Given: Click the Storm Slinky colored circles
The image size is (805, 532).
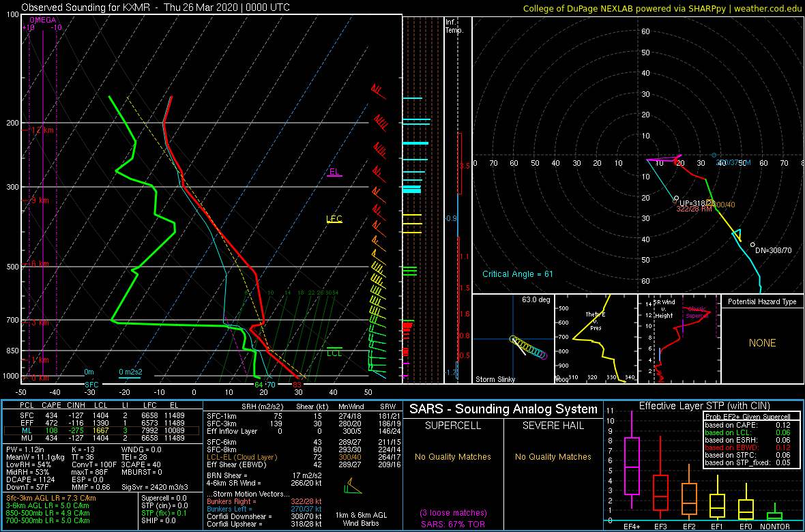Looking at the screenshot, I should pyautogui.click(x=528, y=346).
